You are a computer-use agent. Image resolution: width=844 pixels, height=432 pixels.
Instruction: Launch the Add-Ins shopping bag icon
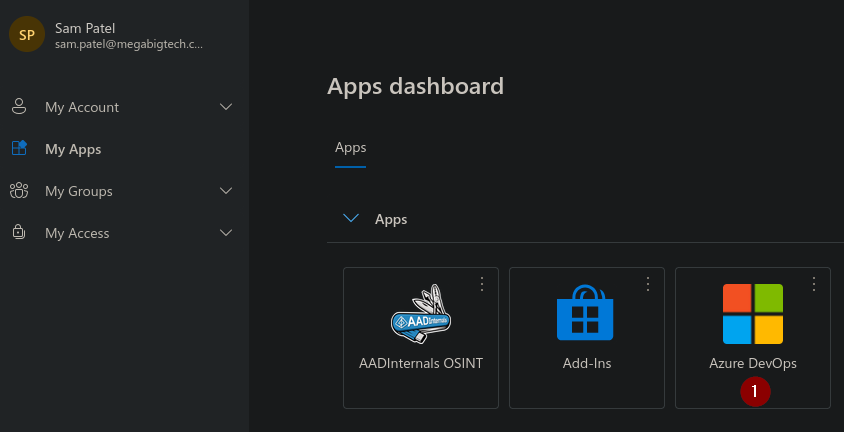[x=586, y=313]
